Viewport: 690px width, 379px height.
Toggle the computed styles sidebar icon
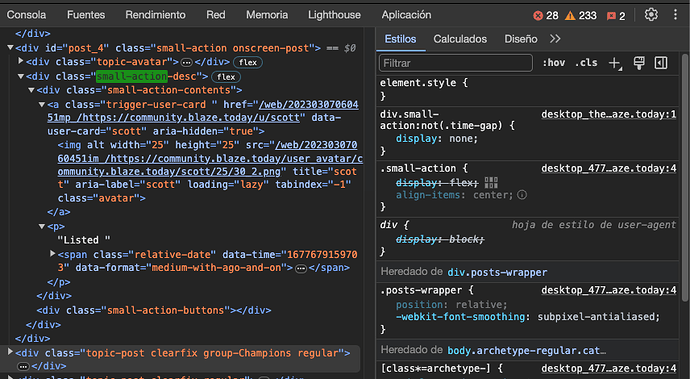click(661, 63)
